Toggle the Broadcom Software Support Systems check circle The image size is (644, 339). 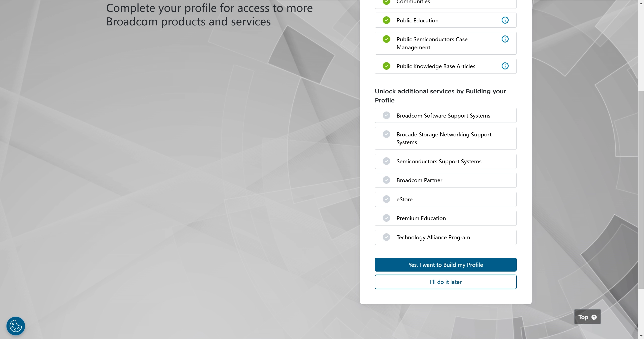coord(386,115)
